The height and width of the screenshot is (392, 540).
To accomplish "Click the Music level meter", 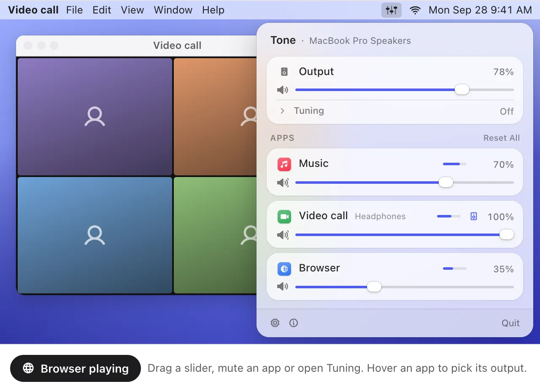I will pos(455,164).
